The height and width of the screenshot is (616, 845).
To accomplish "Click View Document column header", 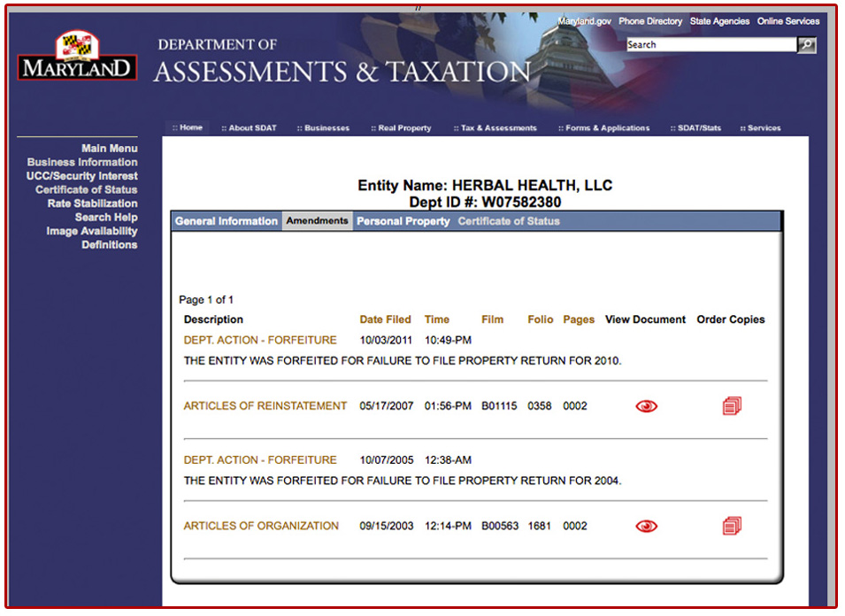I will 645,320.
